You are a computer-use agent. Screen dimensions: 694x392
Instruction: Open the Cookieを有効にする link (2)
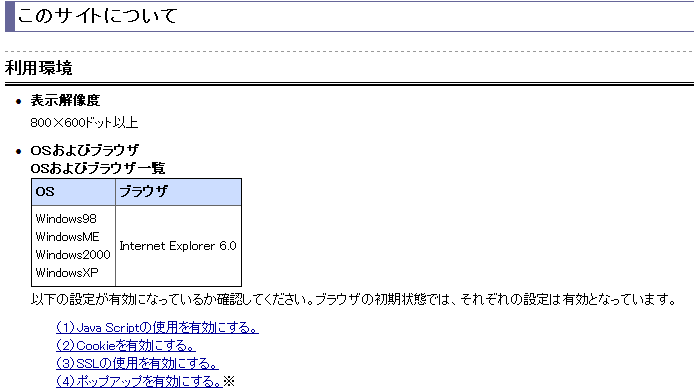126,346
